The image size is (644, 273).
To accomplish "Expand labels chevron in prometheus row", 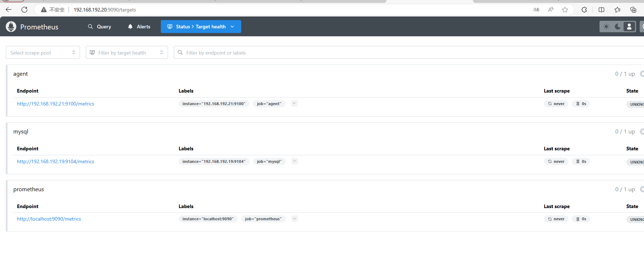I will pos(294,218).
